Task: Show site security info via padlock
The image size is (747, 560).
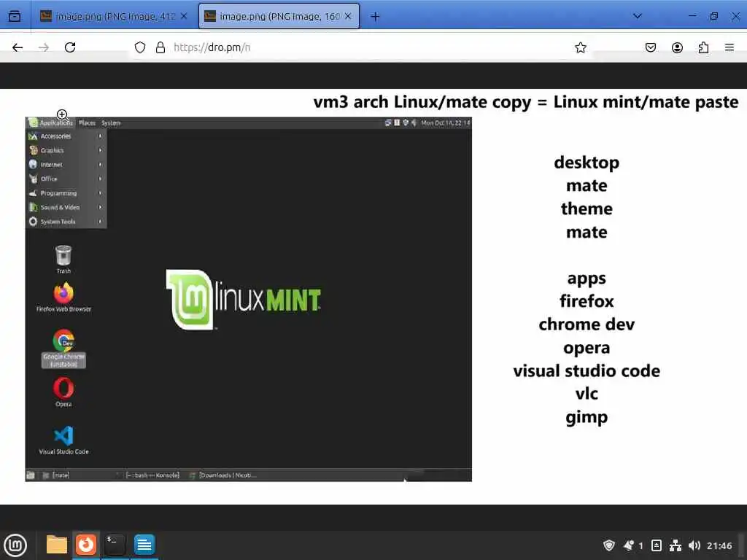Action: (160, 47)
